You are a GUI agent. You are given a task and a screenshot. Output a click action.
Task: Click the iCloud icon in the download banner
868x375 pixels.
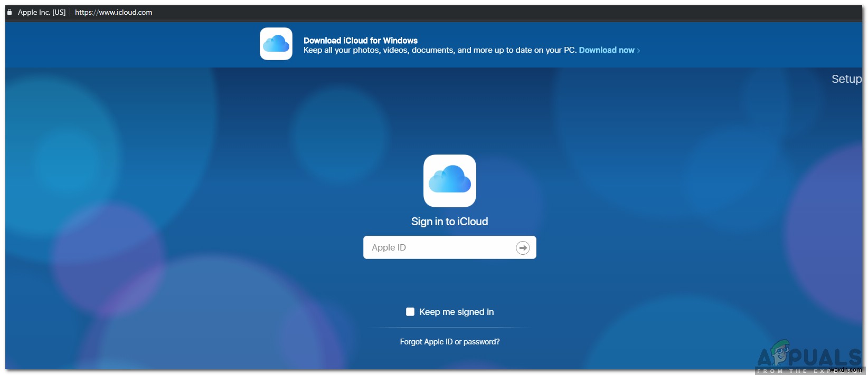coord(276,44)
